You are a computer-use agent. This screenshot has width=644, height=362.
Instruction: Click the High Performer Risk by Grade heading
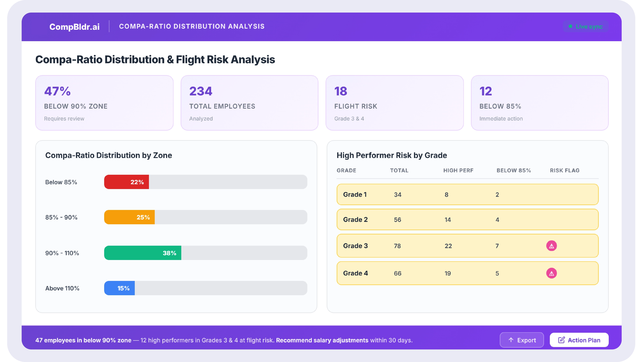tap(392, 155)
